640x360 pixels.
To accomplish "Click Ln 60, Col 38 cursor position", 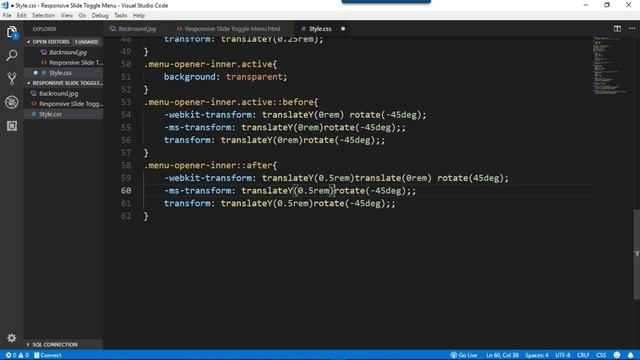I will (502, 355).
